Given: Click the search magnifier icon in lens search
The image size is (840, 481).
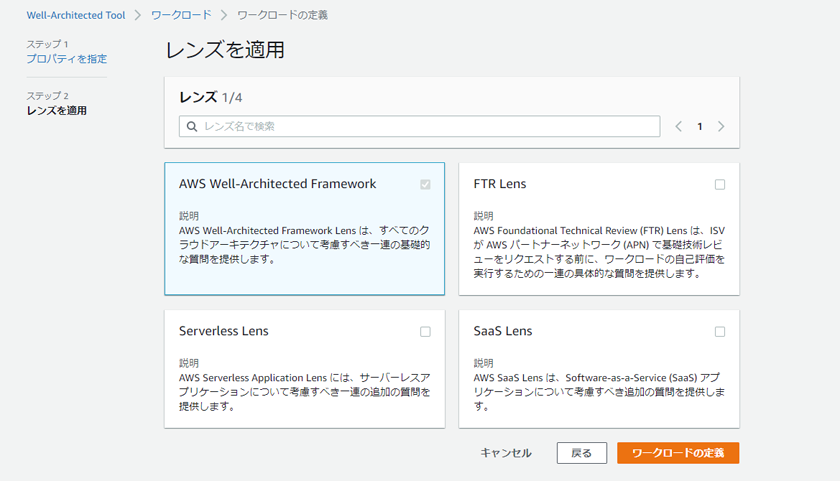Looking at the screenshot, I should pos(192,126).
